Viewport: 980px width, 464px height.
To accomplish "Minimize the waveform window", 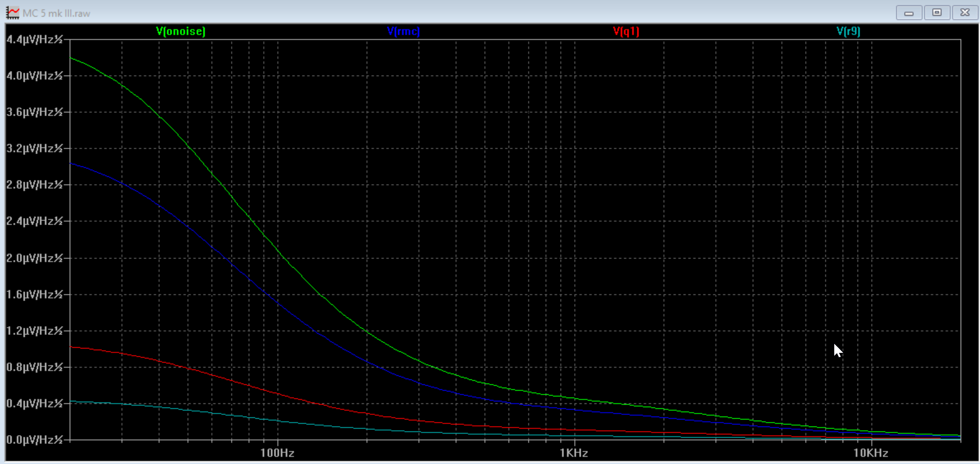I will point(909,13).
